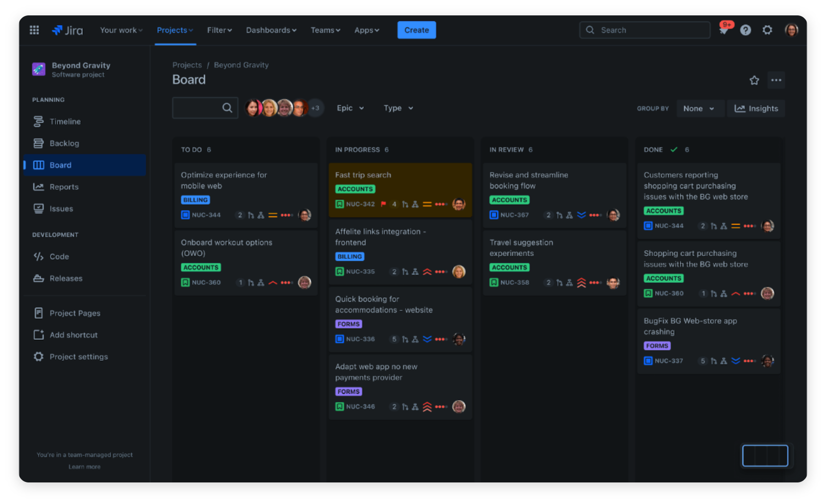Click BILLING label on Optimize experience card
The height and width of the screenshot is (504, 826).
pyautogui.click(x=196, y=200)
